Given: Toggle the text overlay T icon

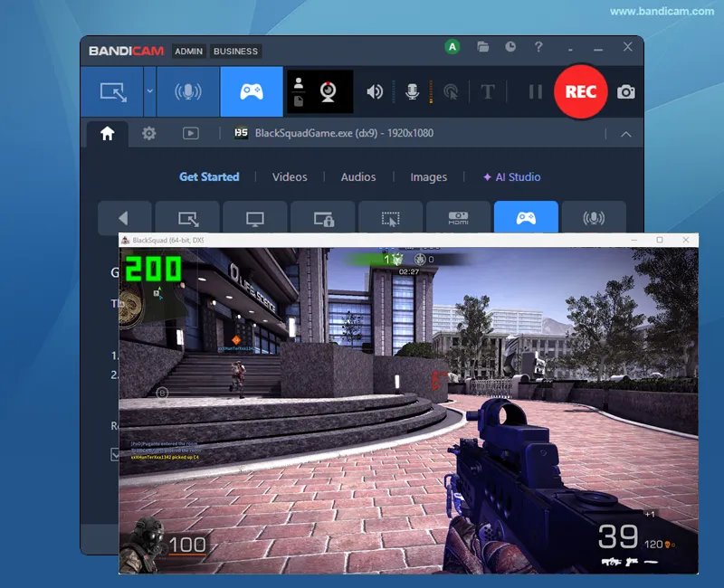Looking at the screenshot, I should pos(488,92).
